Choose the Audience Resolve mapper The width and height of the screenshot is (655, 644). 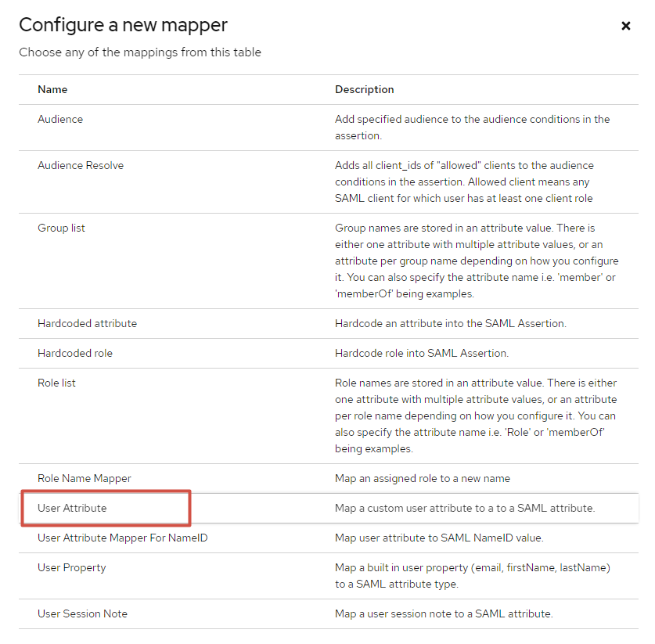pos(81,165)
